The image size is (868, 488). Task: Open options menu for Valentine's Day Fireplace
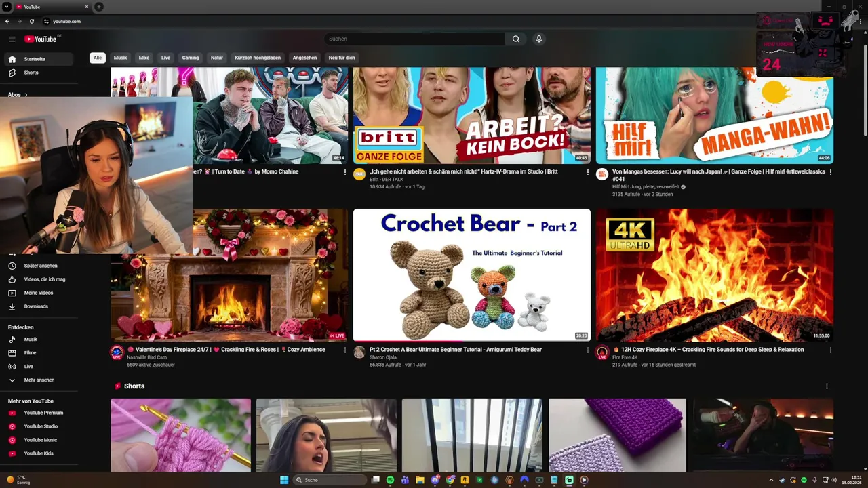click(x=345, y=350)
